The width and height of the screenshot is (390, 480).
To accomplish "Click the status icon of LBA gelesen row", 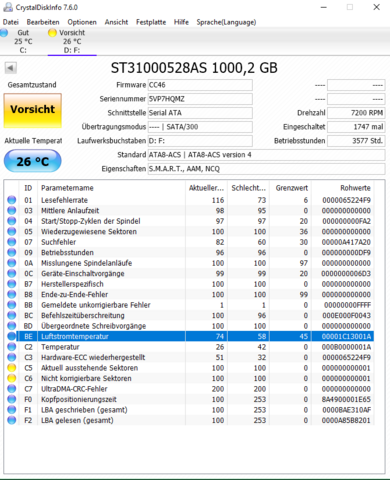I will coord(12,420).
